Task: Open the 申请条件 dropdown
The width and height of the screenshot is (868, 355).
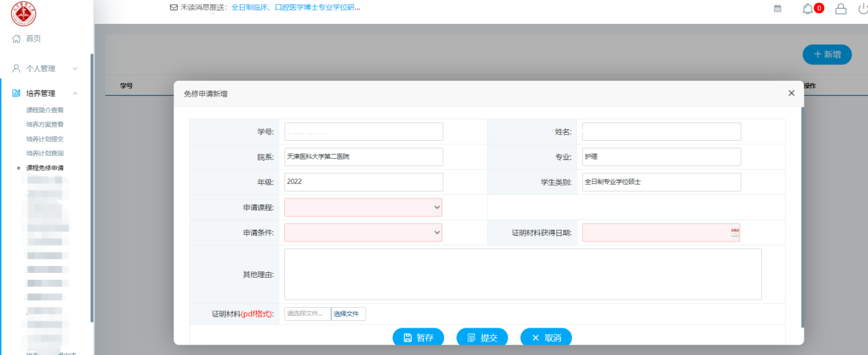Action: pyautogui.click(x=363, y=233)
